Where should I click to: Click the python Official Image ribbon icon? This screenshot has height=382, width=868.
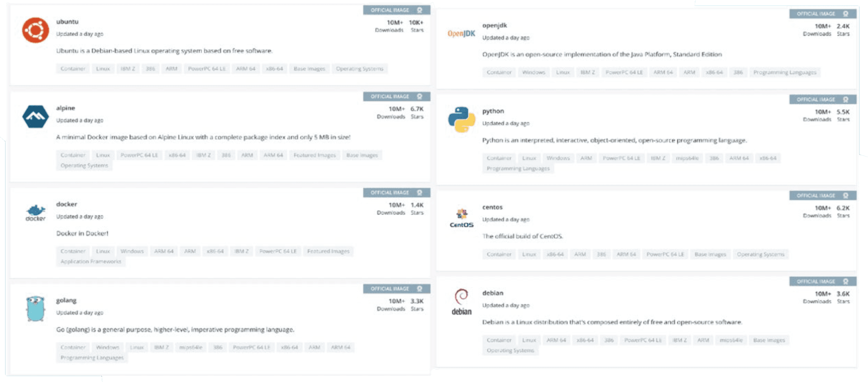click(846, 99)
